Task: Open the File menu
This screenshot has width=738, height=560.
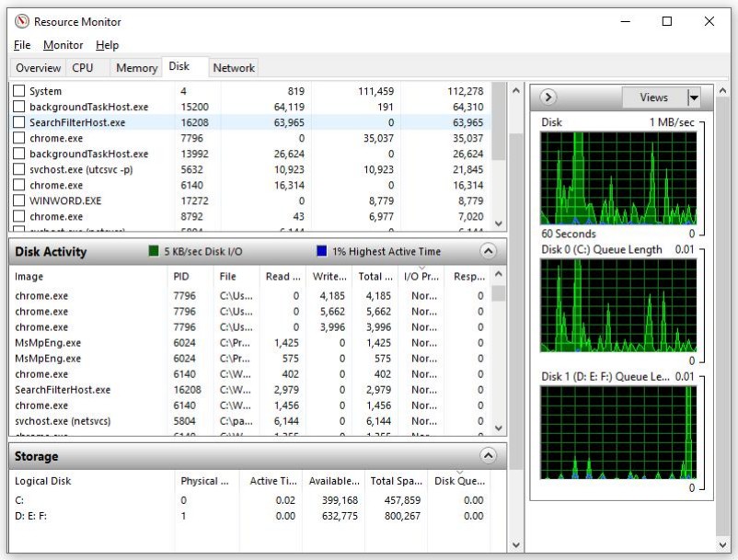Action: tap(22, 45)
